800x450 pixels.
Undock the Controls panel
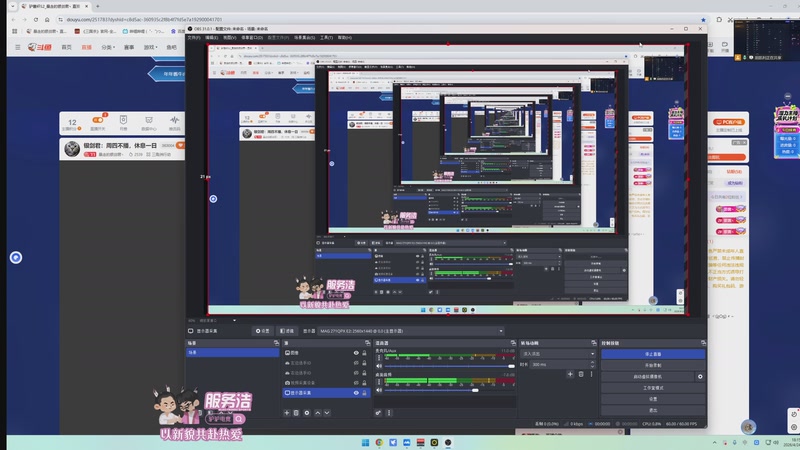click(703, 343)
